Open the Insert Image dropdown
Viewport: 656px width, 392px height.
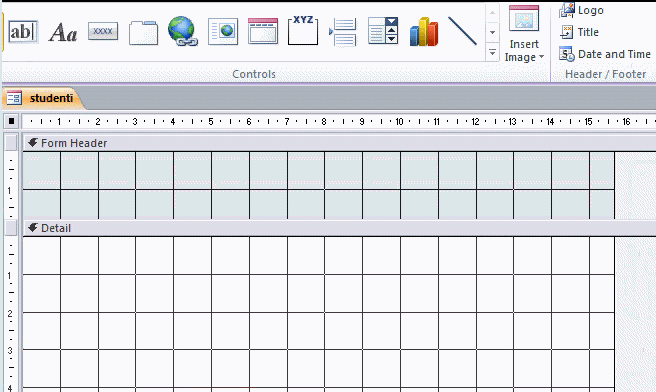tap(524, 51)
